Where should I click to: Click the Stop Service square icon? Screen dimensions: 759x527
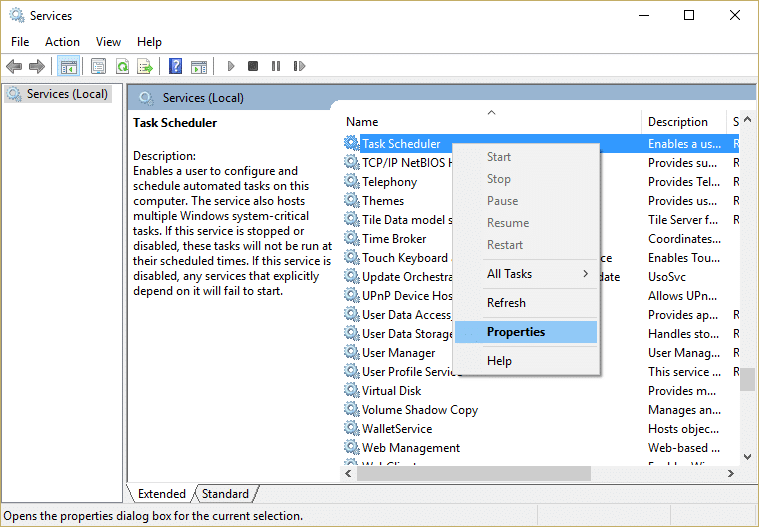click(x=253, y=66)
